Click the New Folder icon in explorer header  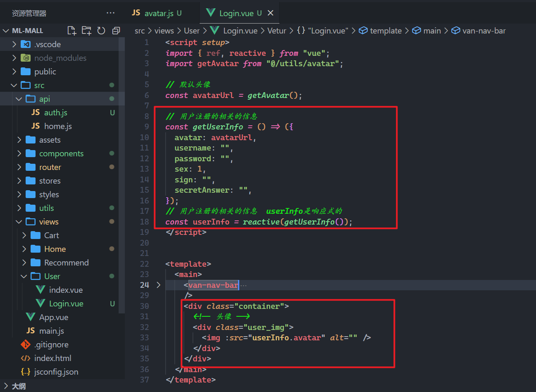tap(86, 31)
